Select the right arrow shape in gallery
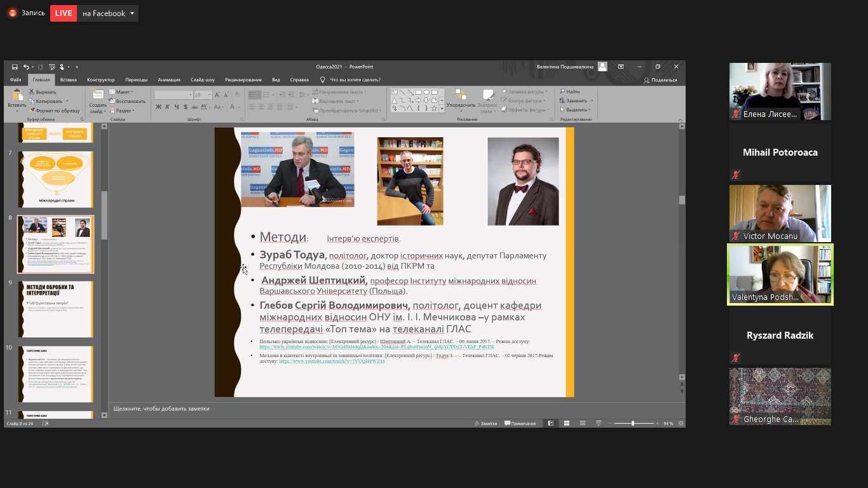 coord(419,100)
